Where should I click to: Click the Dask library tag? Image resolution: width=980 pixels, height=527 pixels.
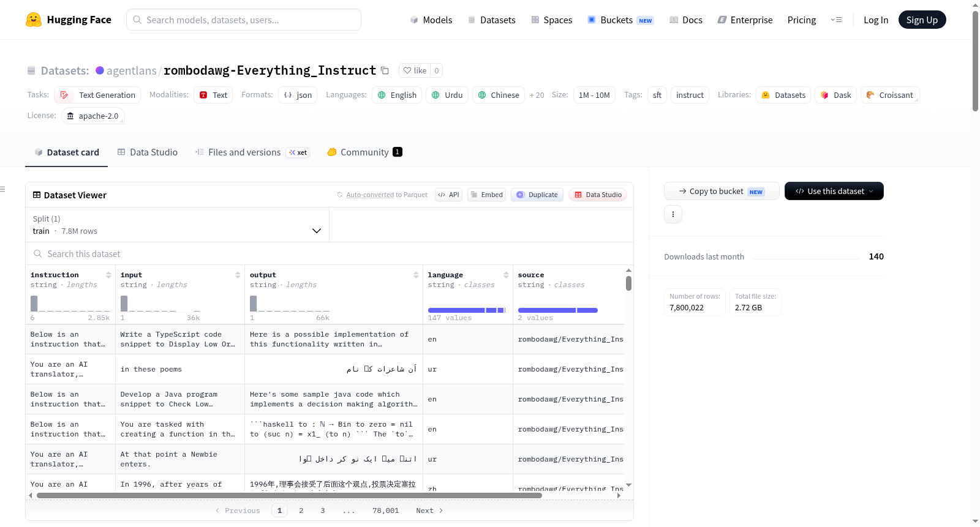(835, 95)
